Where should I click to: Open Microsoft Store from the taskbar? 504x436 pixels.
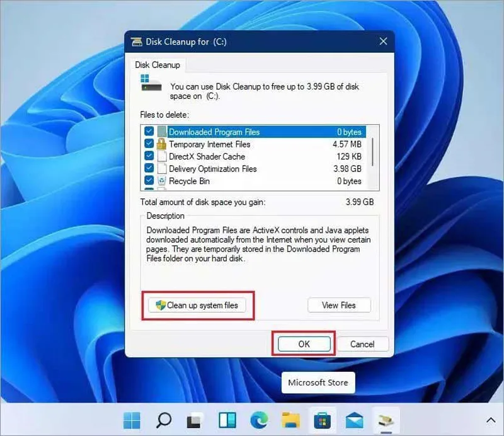coord(323,421)
